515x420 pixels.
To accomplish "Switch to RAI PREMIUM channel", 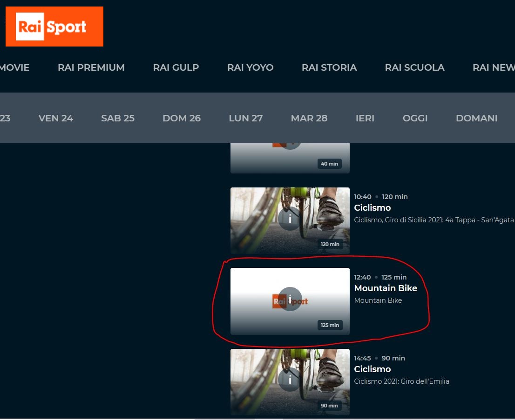I will point(91,67).
